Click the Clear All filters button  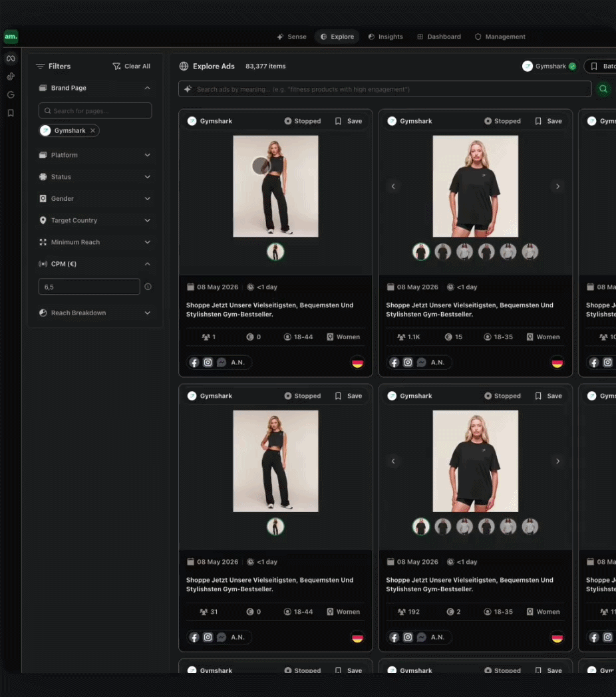tap(131, 67)
